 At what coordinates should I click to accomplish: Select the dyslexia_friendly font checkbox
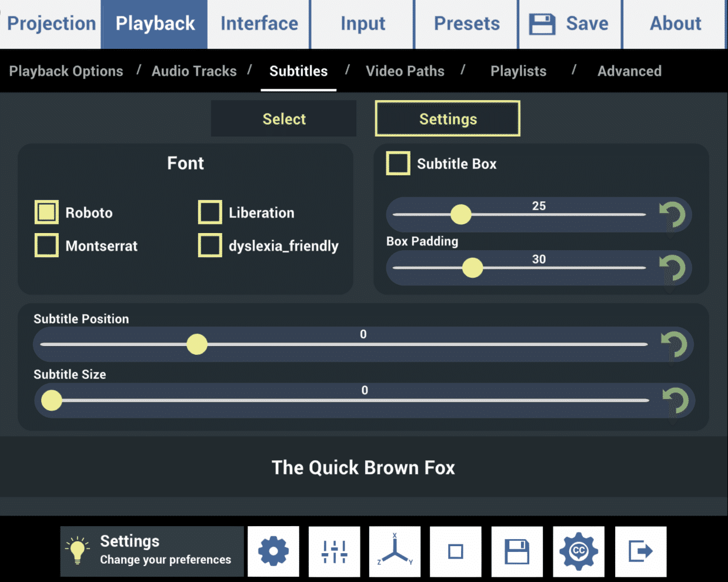[x=210, y=245]
